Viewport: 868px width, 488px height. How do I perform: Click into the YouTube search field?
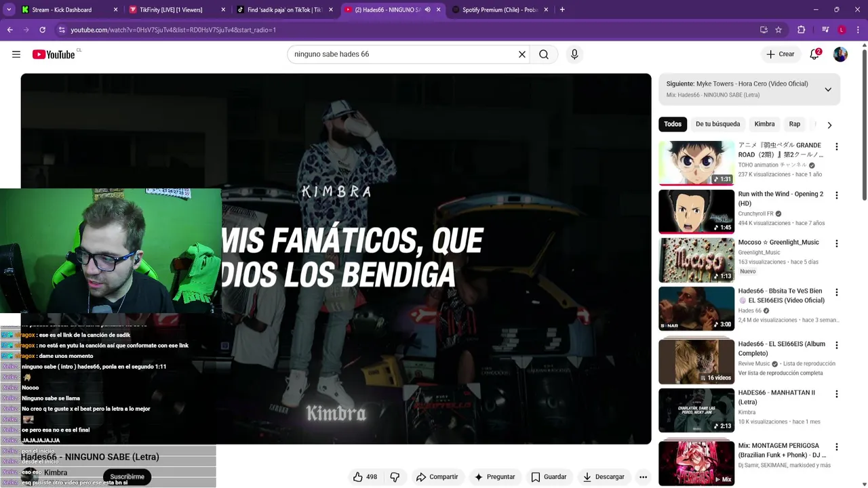click(x=403, y=54)
